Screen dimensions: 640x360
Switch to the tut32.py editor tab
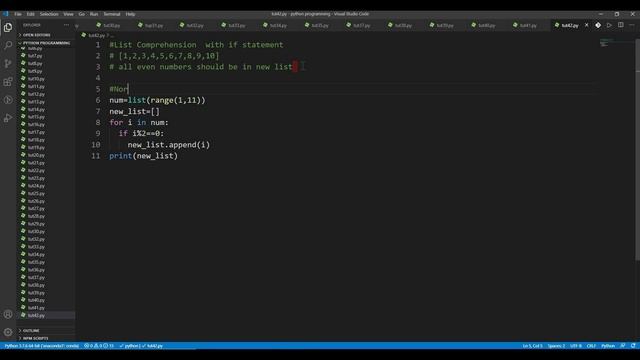(x=192, y=25)
